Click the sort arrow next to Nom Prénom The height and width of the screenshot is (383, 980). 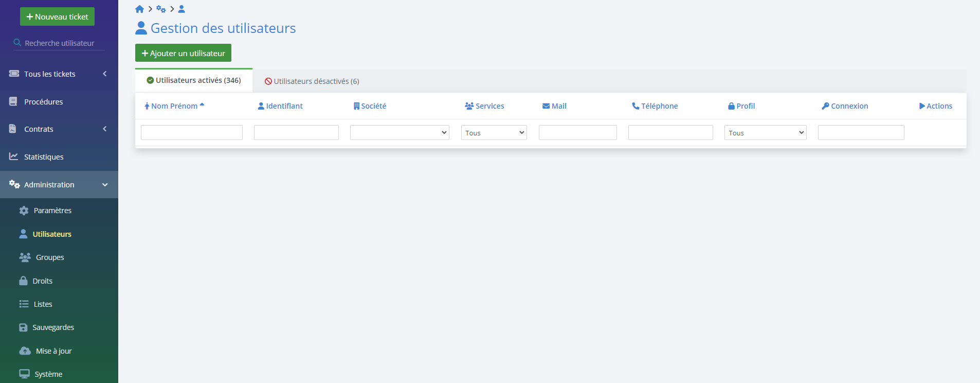point(202,105)
